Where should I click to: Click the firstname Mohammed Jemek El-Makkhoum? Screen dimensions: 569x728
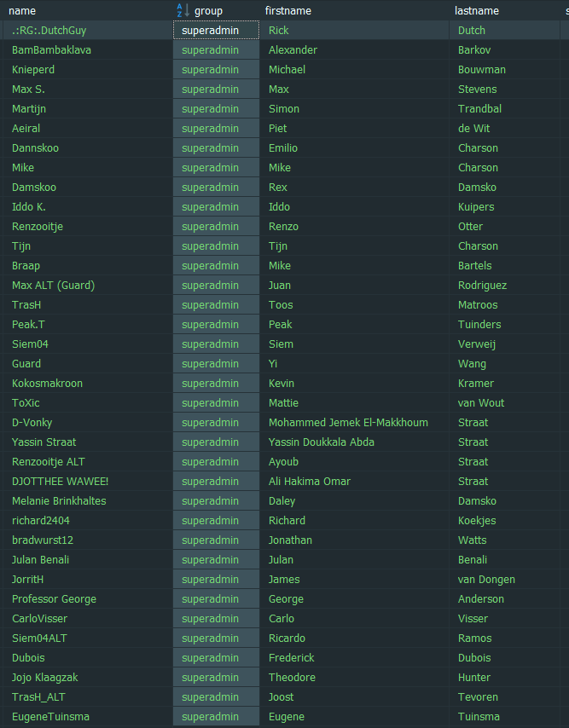point(348,423)
